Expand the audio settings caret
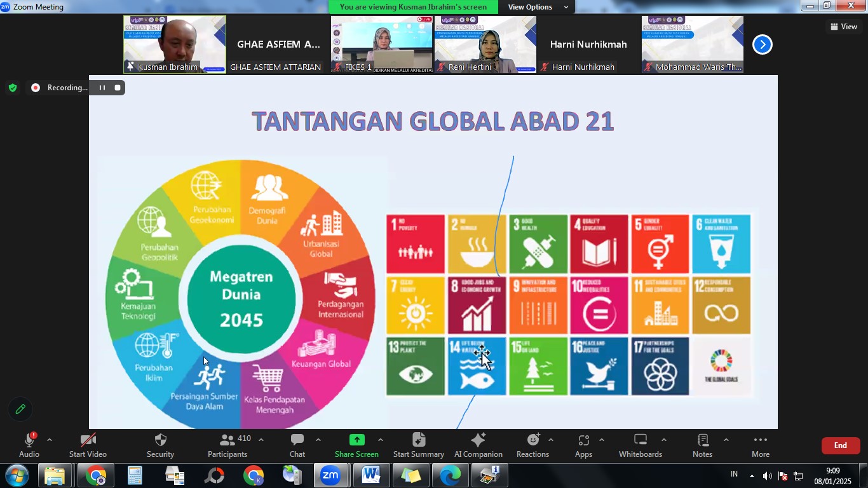The height and width of the screenshot is (488, 868). point(50,440)
